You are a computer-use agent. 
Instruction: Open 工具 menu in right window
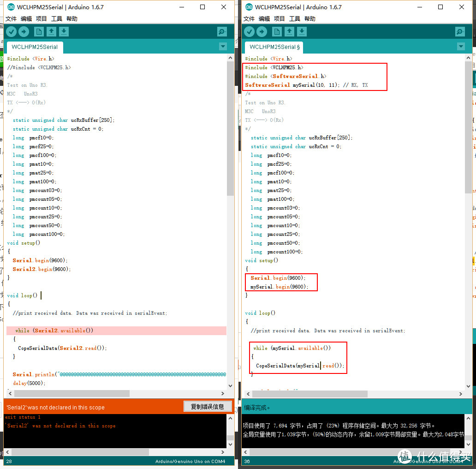295,19
